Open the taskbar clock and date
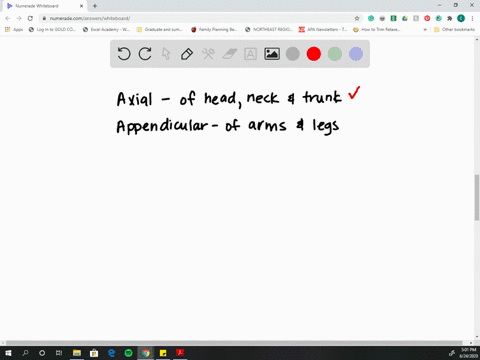The width and height of the screenshot is (480, 360). tap(468, 353)
